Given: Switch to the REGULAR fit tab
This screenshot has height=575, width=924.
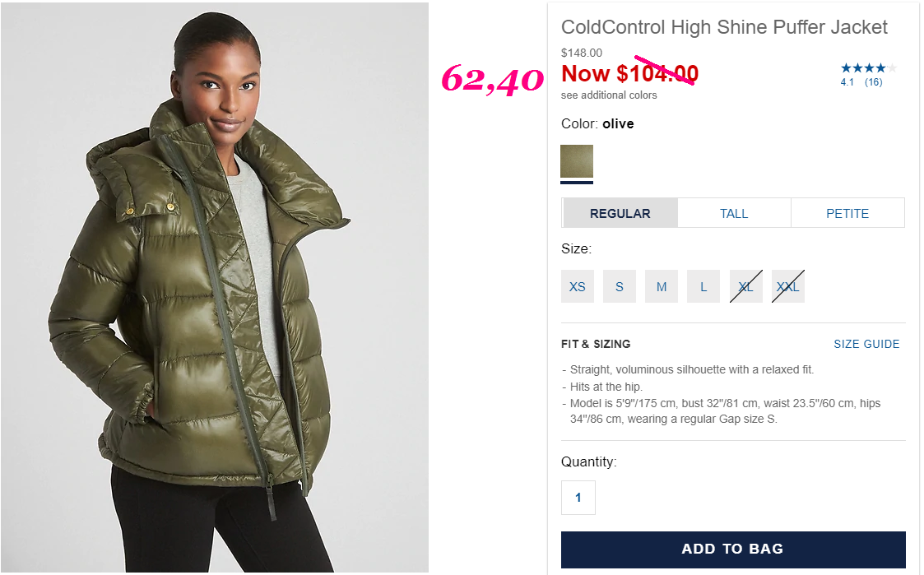Looking at the screenshot, I should [x=620, y=213].
